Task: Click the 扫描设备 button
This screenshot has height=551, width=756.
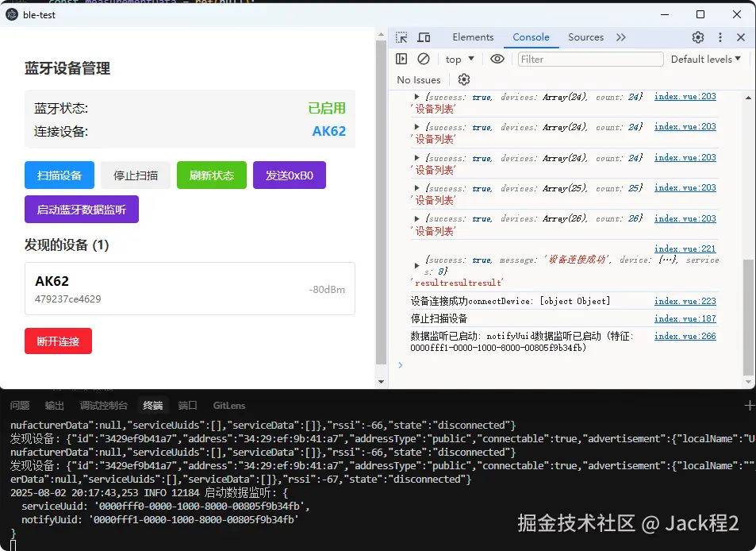Action: (x=59, y=175)
